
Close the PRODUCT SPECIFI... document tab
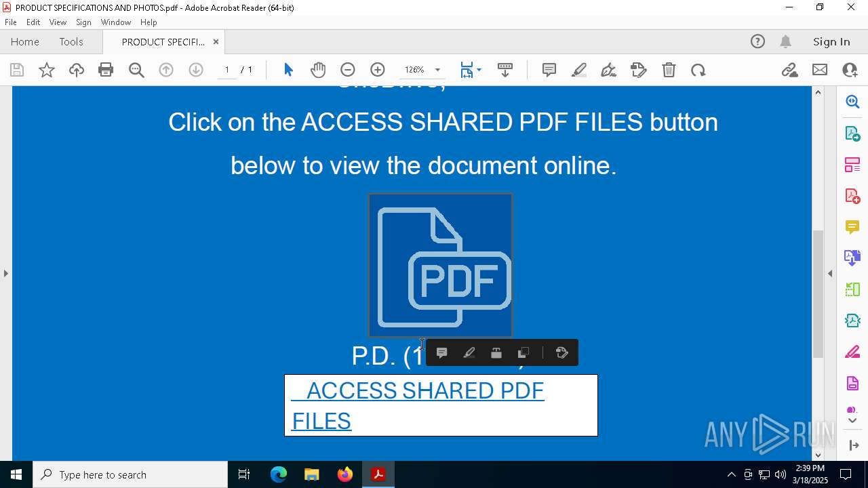[216, 41]
